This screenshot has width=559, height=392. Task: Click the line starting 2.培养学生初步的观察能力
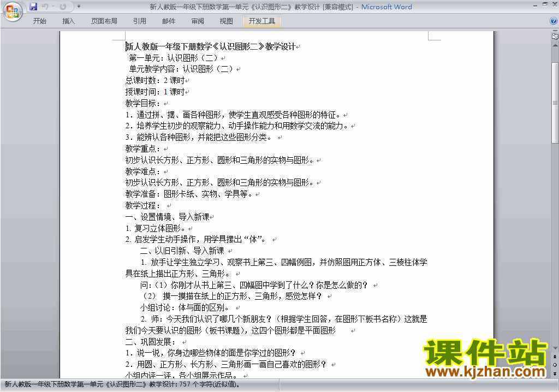[x=237, y=126]
